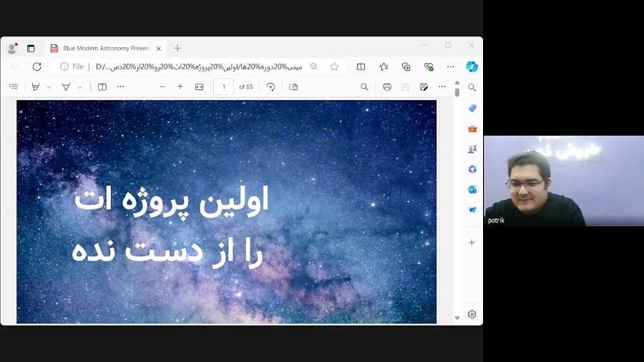
Task: Click the Save as icon
Action: (424, 87)
